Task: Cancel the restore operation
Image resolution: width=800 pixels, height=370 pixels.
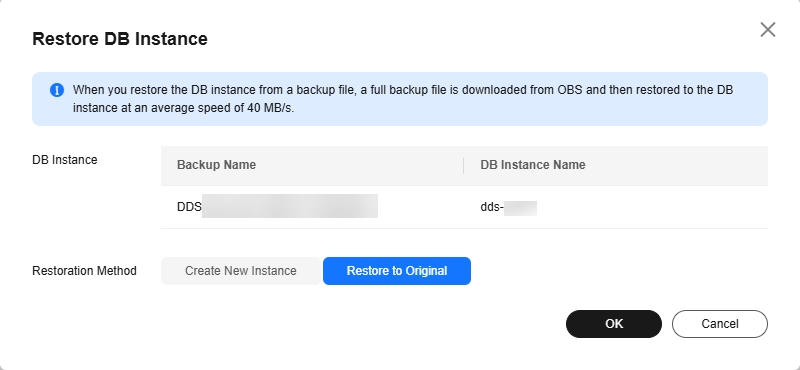Action: point(719,324)
